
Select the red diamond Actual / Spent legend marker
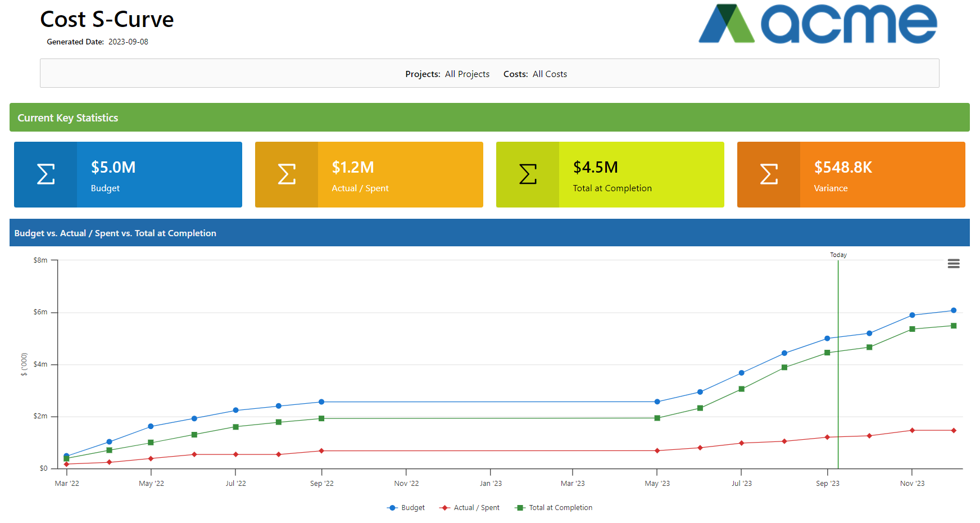[444, 507]
